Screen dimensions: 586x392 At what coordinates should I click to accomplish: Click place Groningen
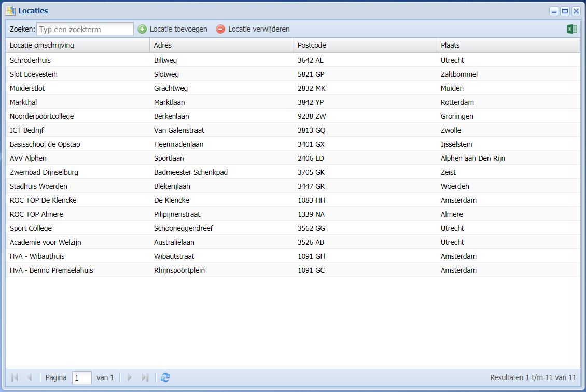(x=457, y=116)
